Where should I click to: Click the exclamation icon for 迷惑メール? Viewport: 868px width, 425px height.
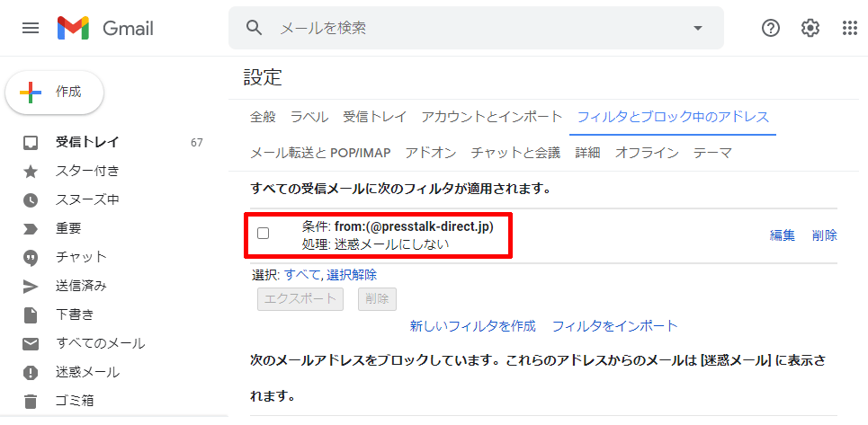pyautogui.click(x=31, y=373)
